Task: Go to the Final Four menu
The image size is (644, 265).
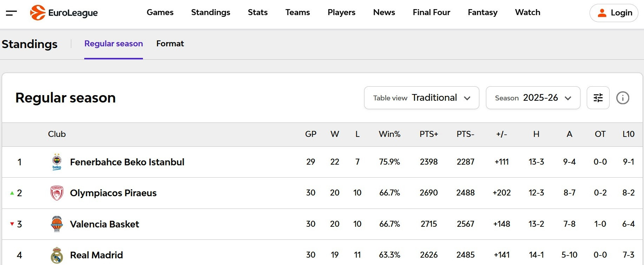Action: pos(431,13)
